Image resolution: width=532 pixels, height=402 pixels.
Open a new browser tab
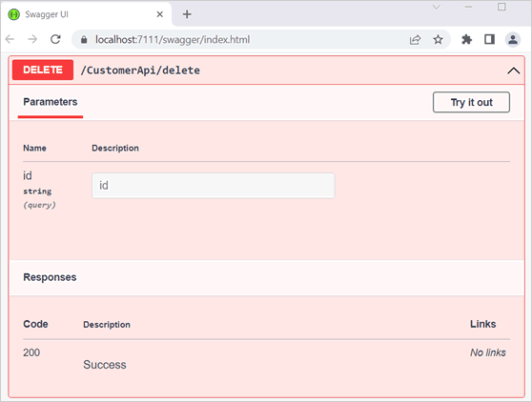tap(187, 14)
